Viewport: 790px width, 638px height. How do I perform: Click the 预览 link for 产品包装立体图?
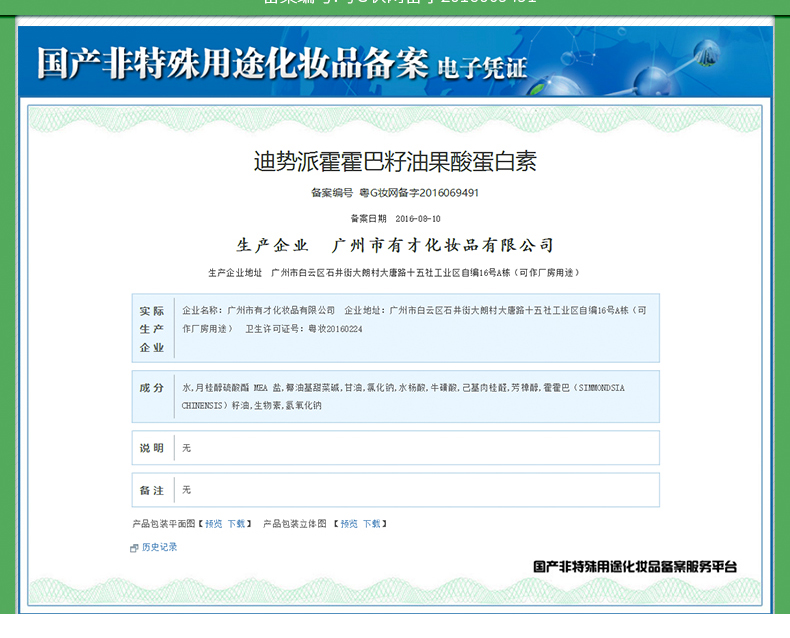coord(349,524)
